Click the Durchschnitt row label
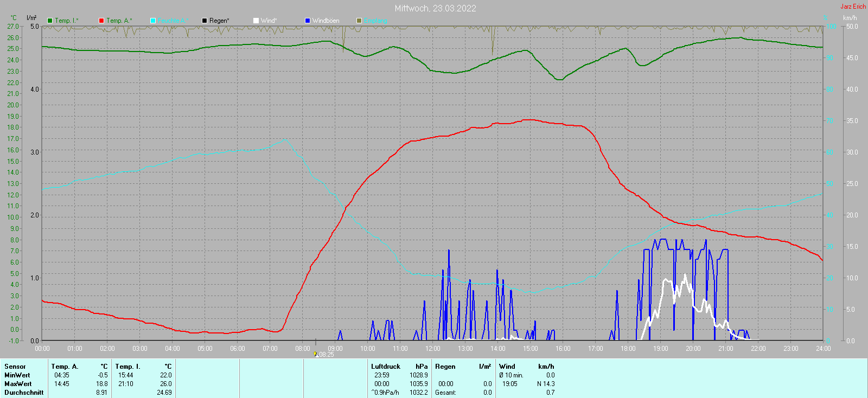Viewport: 868px width, 398px height. coord(24,393)
